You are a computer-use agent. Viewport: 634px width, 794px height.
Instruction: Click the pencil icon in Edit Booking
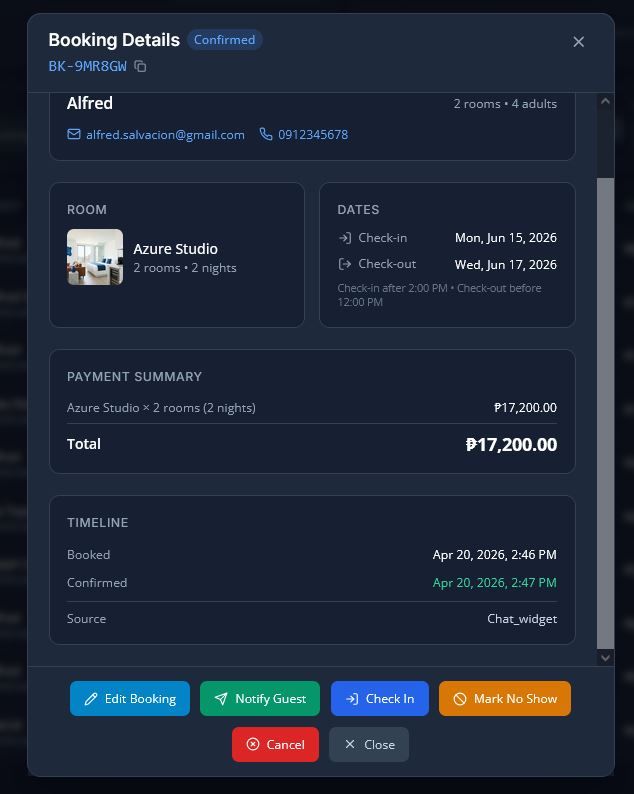91,699
